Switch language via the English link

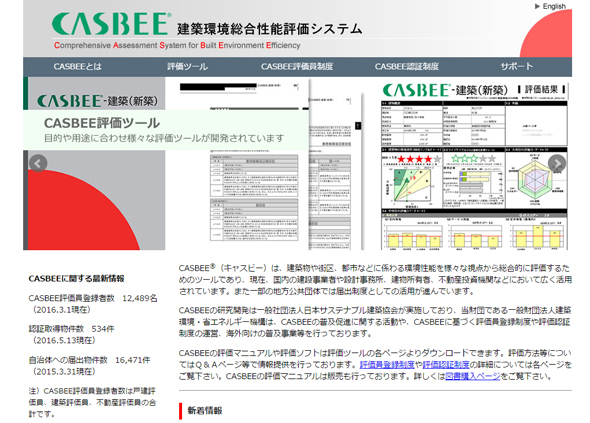coord(554,6)
